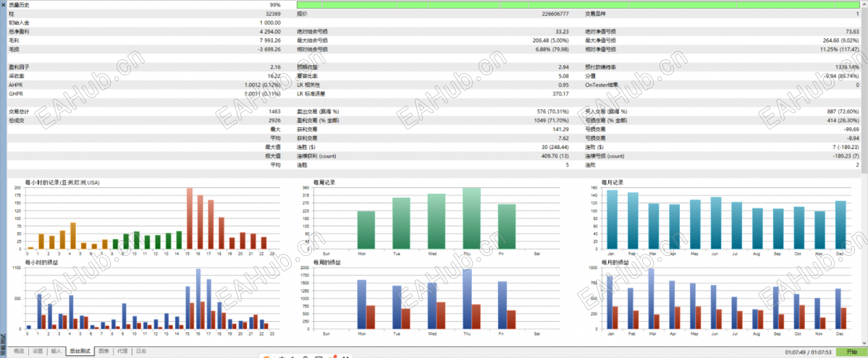Image resolution: width=868 pixels, height=358 pixels.
Task: Open the 日志 tab
Action: point(141,351)
